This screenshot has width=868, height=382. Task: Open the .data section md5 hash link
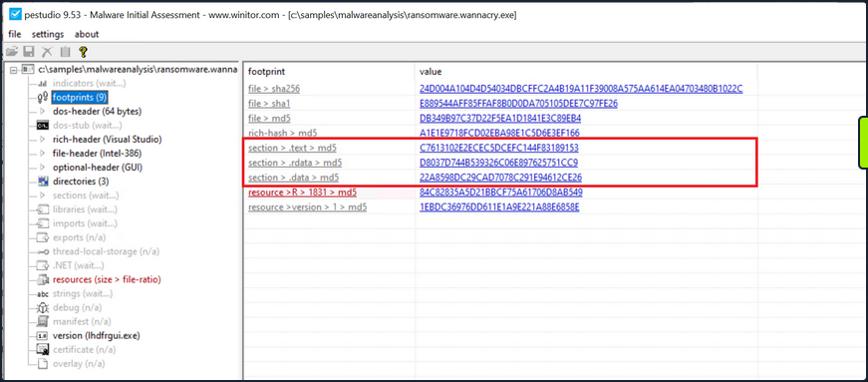click(x=500, y=178)
